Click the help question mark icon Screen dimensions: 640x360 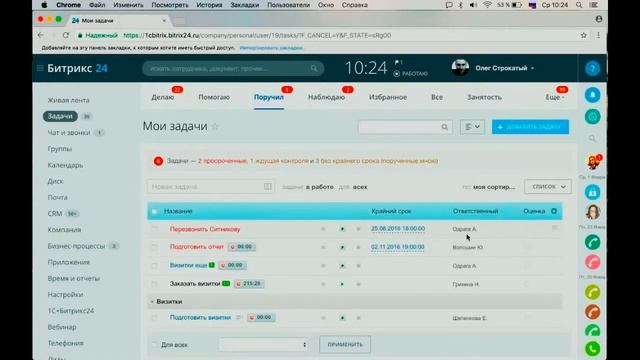pyautogui.click(x=592, y=68)
